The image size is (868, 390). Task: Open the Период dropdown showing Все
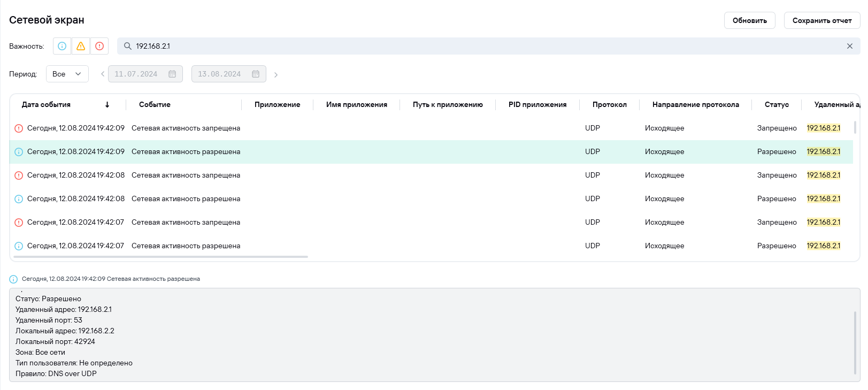pyautogui.click(x=67, y=74)
